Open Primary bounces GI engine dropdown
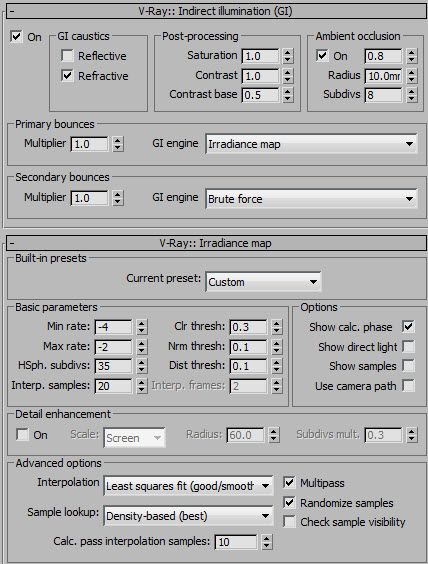 point(311,144)
